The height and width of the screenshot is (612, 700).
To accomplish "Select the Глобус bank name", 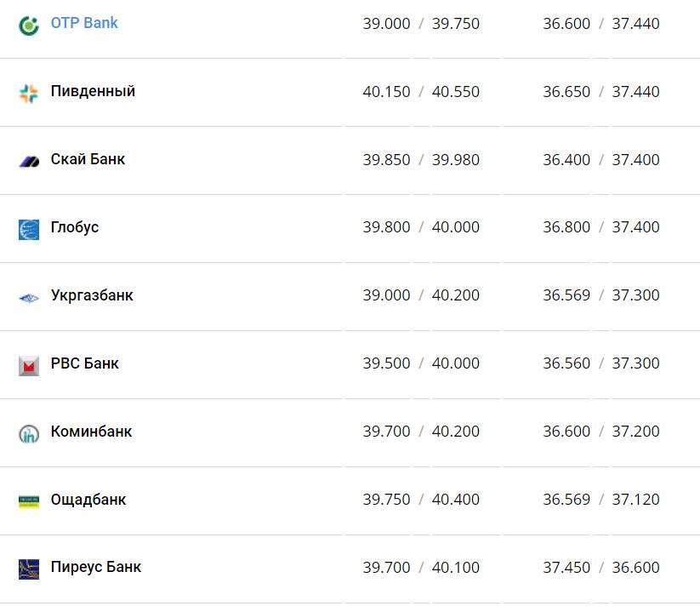I will (75, 227).
